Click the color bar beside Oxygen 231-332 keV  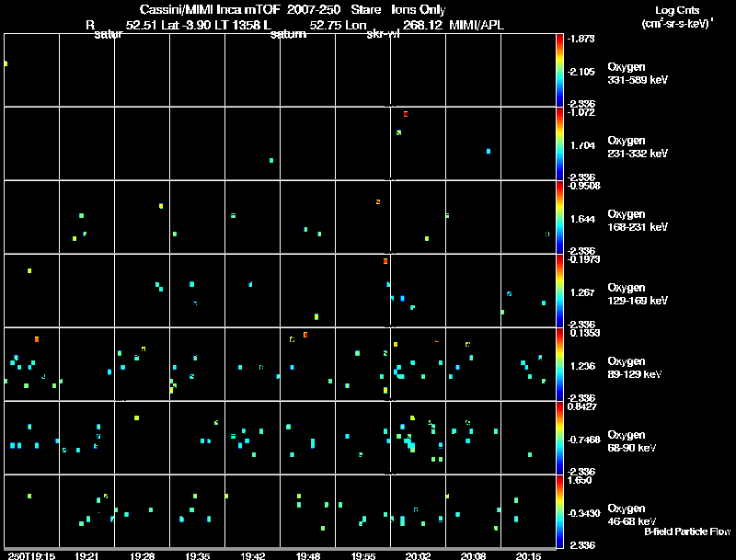click(x=559, y=143)
